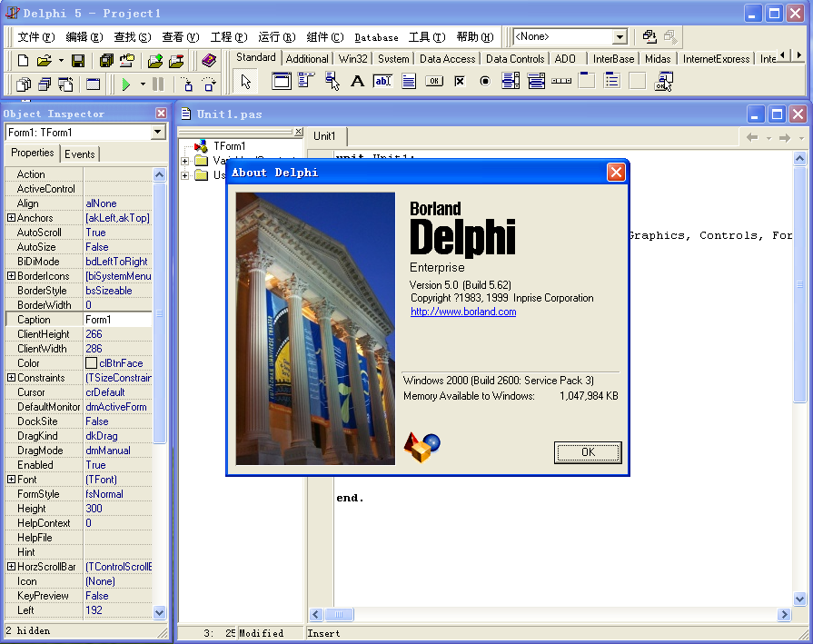Expand the Constraints property
The width and height of the screenshot is (813, 644).
[11, 378]
